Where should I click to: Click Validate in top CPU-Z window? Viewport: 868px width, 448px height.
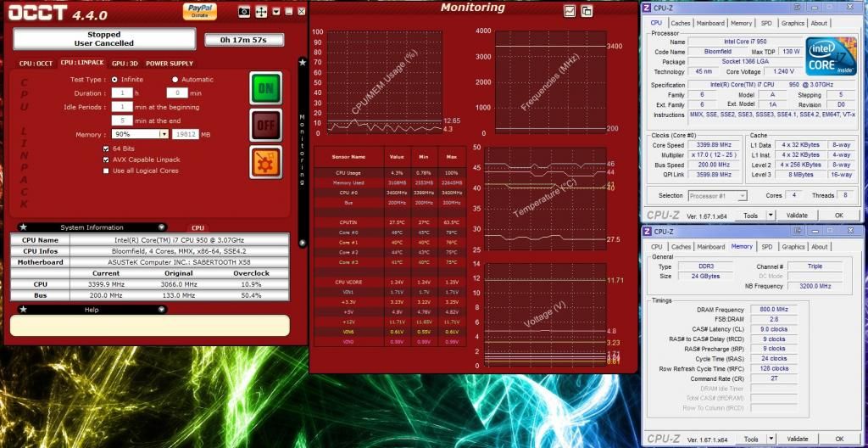pos(797,216)
